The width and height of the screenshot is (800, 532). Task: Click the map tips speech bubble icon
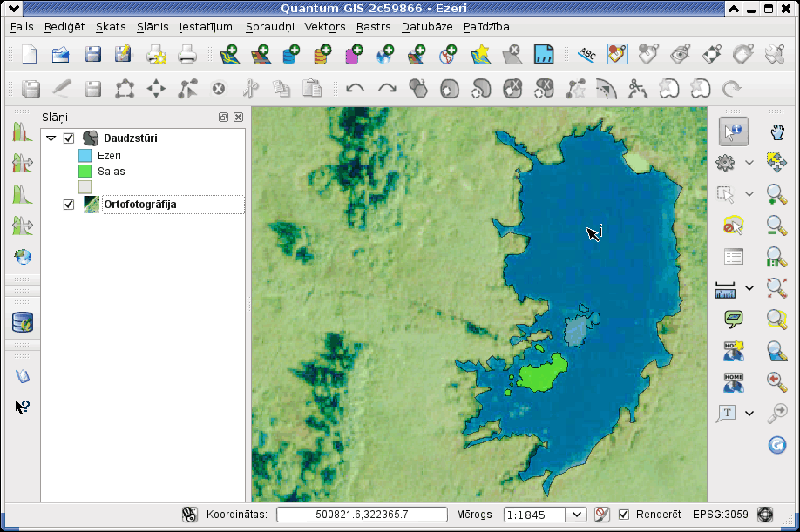click(734, 320)
